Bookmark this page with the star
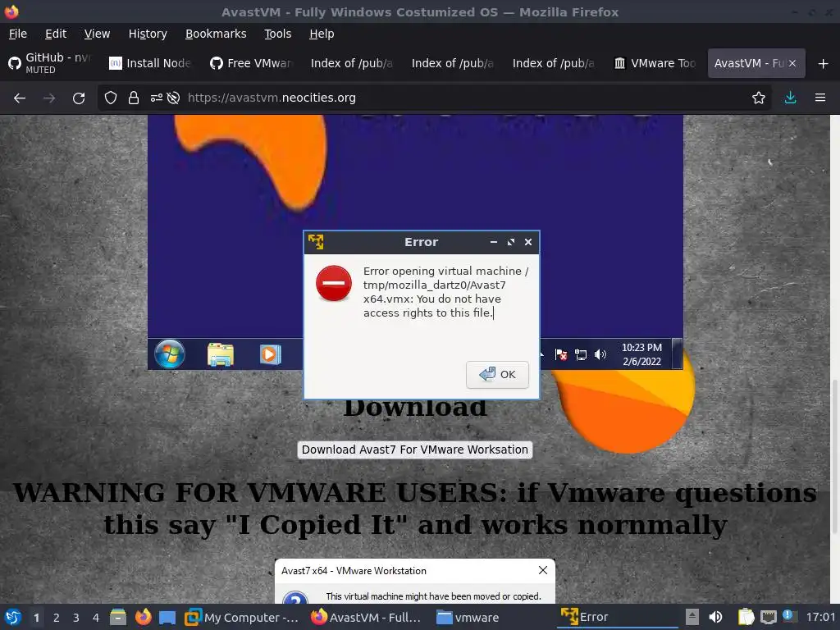The image size is (840, 630). 759,98
